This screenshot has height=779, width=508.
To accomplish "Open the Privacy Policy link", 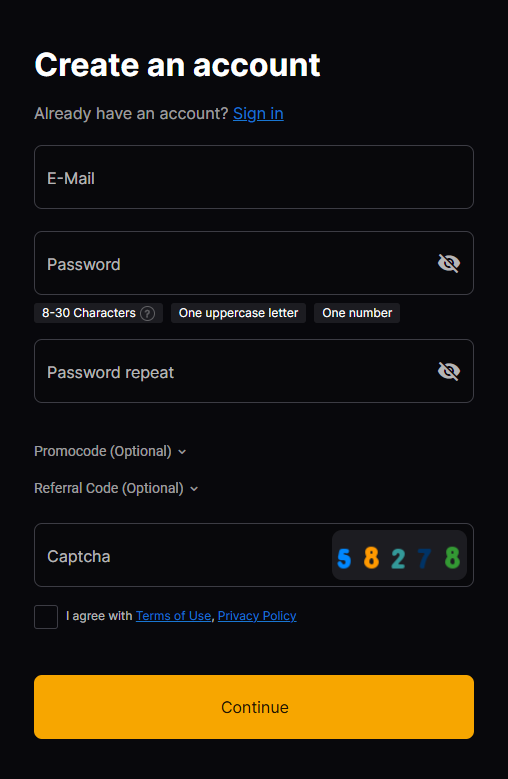I will tap(257, 616).
